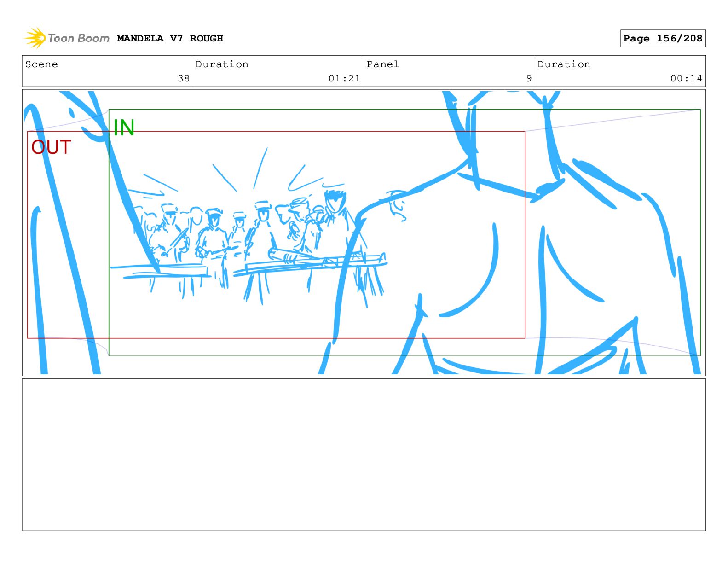The image size is (728, 564).
Task: Click the storyboard panel sketch of seated crowd
Action: coord(364,233)
